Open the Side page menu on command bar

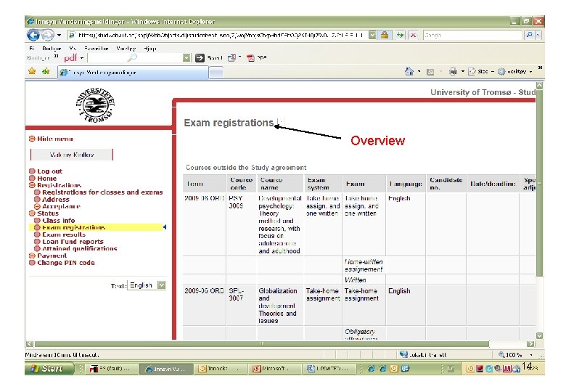(481, 71)
